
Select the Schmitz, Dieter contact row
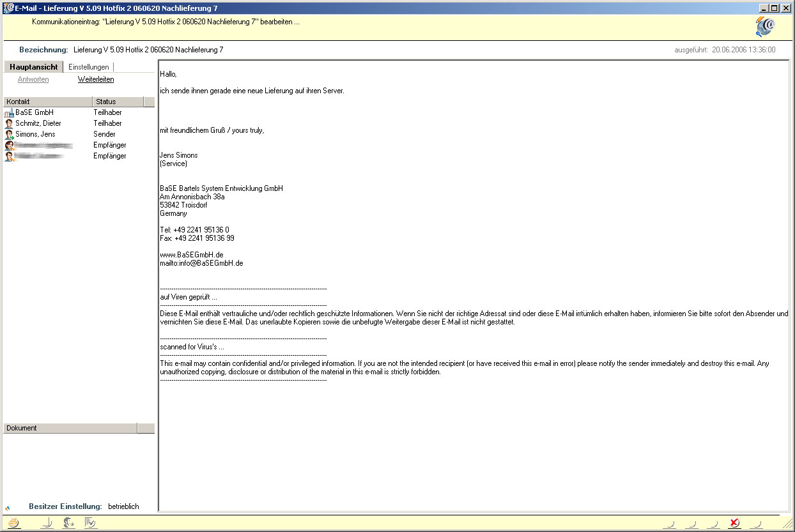coord(38,123)
